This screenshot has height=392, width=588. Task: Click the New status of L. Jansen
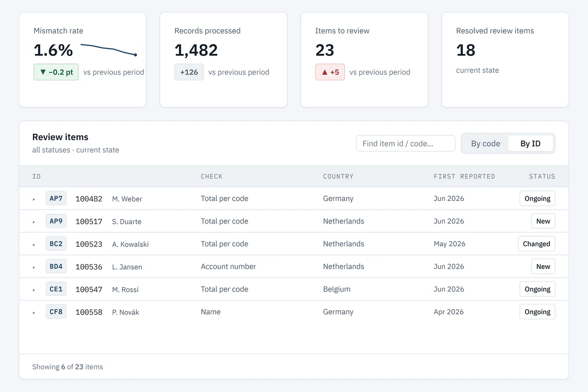(543, 267)
